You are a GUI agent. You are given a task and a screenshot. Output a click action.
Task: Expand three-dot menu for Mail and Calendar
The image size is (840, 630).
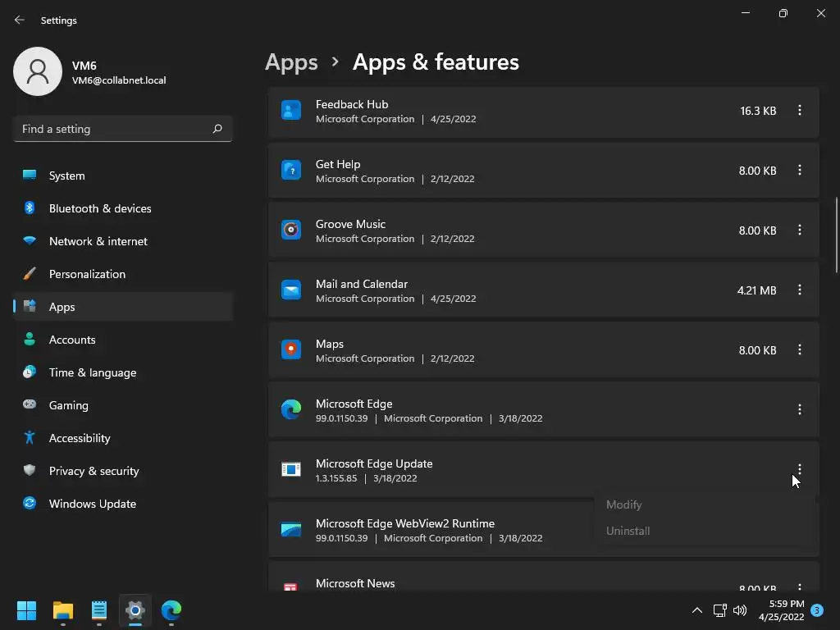(800, 290)
